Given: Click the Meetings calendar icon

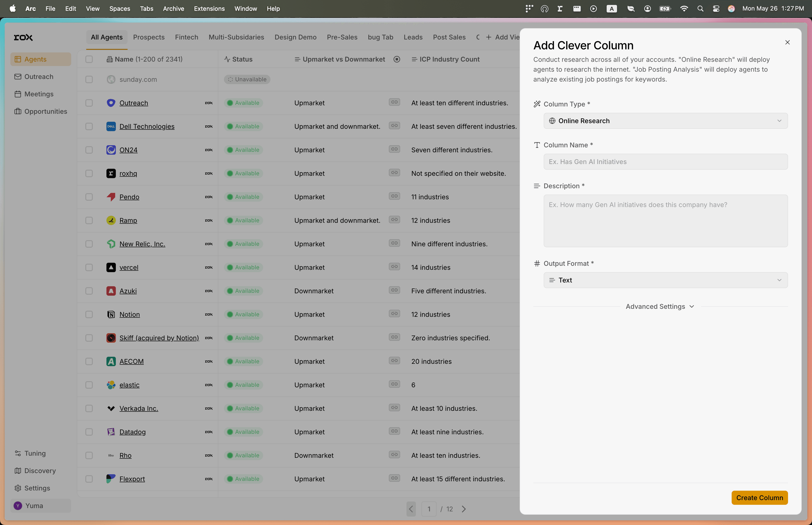Looking at the screenshot, I should 18,94.
